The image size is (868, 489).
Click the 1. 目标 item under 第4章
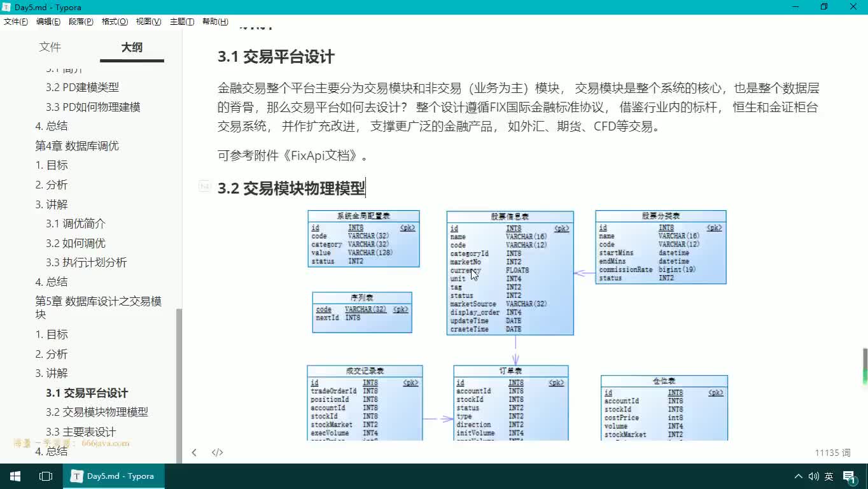pyautogui.click(x=52, y=165)
